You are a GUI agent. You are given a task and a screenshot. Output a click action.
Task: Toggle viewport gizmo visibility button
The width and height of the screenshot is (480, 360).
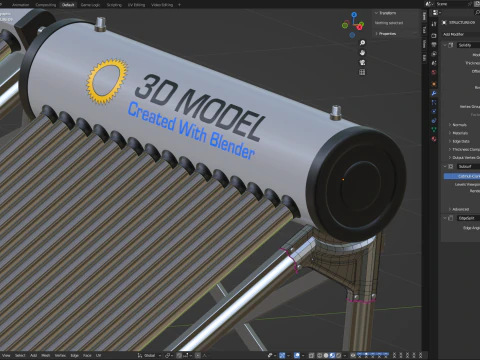pos(282,355)
